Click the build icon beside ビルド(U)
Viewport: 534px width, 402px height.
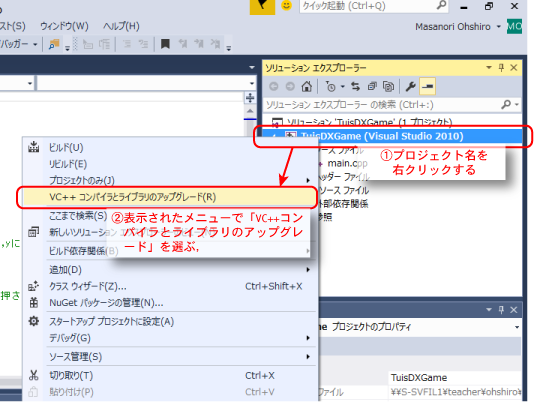pos(34,147)
